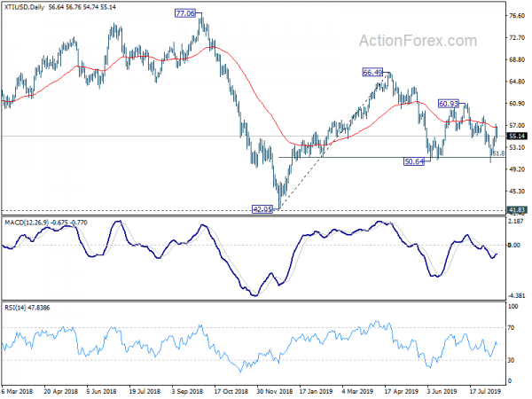Click the 20 Apr 2018 date label

60,392
